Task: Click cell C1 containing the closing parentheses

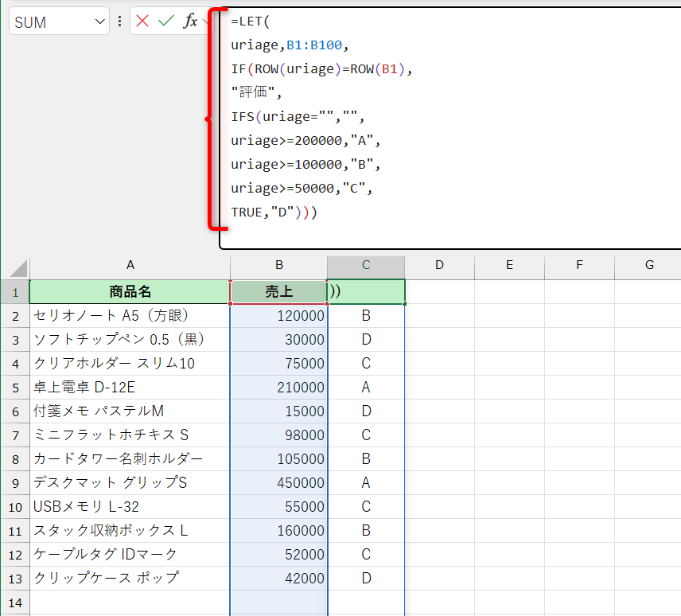Action: pos(365,291)
